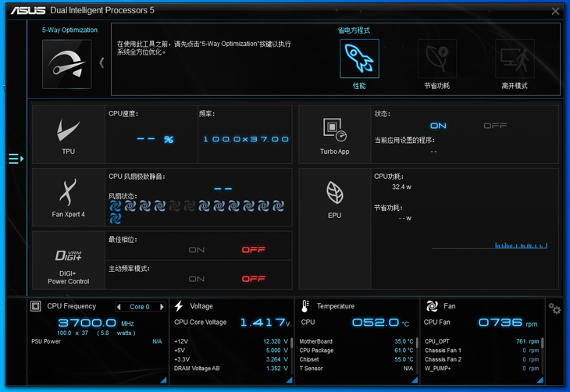This screenshot has width=570, height=392.
Task: Click the PSU Power N/A row
Action: [x=97, y=341]
